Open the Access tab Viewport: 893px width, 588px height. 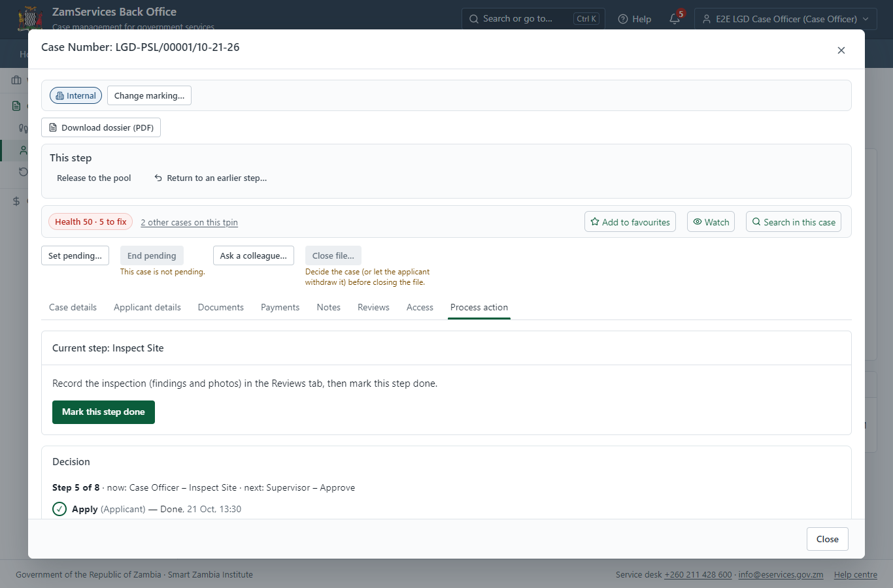coord(420,307)
